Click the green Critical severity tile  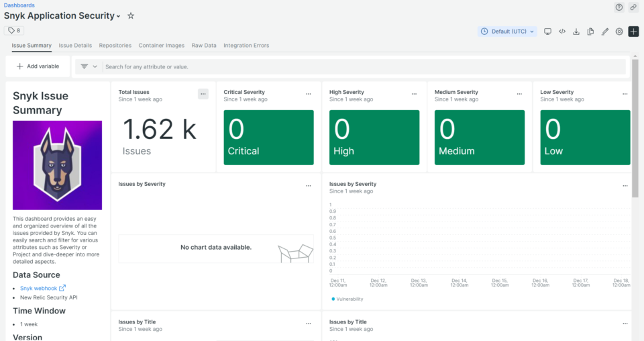268,137
